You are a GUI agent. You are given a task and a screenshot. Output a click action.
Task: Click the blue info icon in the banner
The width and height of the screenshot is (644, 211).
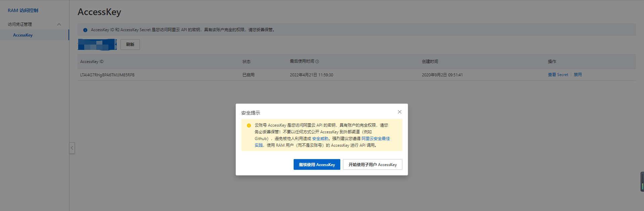85,30
